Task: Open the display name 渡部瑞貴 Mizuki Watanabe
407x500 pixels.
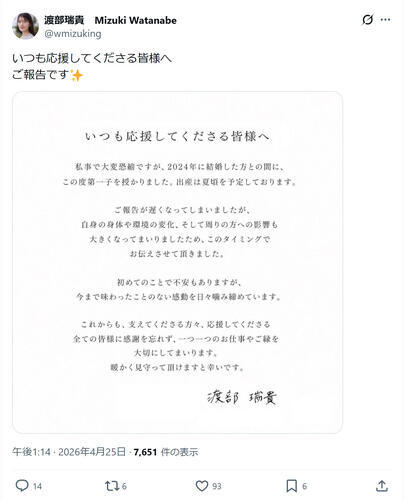Action: point(110,20)
